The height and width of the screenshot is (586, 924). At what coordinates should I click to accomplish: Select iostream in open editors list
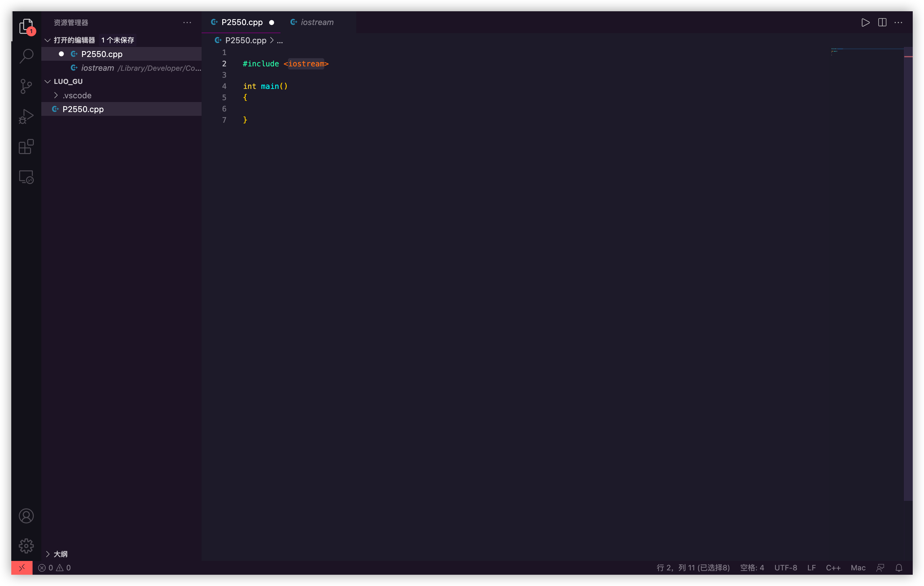tap(121, 68)
